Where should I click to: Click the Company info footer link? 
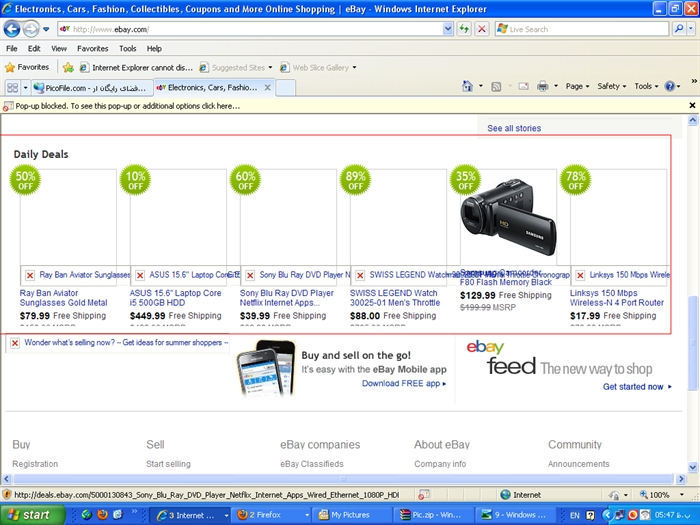pos(440,464)
